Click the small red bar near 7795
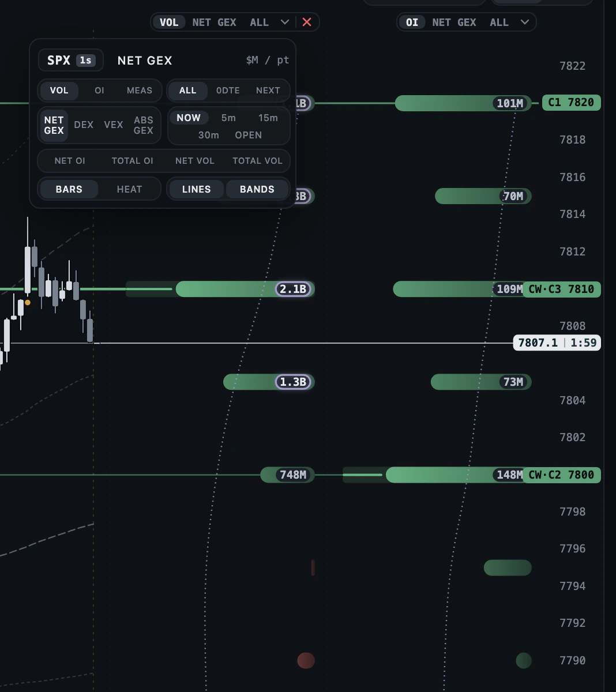616x692 pixels. tap(313, 567)
